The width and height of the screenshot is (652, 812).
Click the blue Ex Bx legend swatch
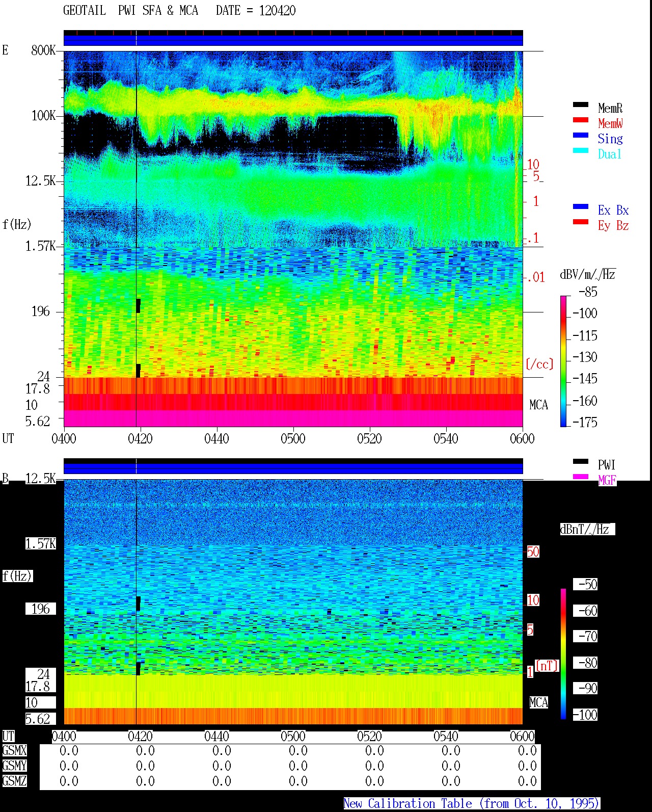click(581, 207)
